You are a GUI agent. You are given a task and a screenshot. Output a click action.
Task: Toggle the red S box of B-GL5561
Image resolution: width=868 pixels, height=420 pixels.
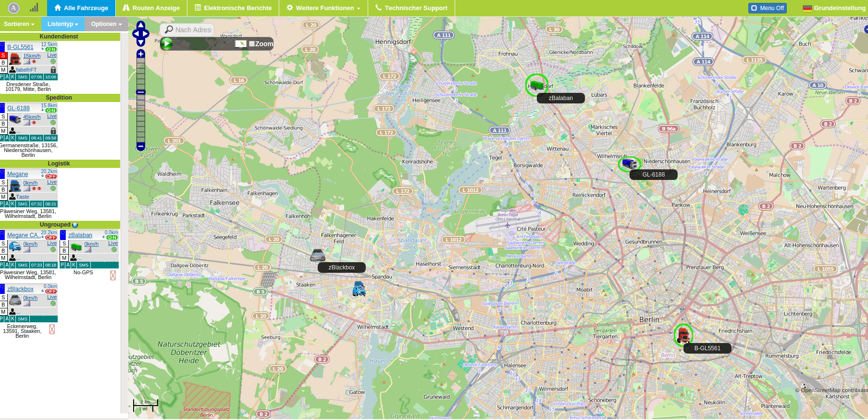[3, 55]
